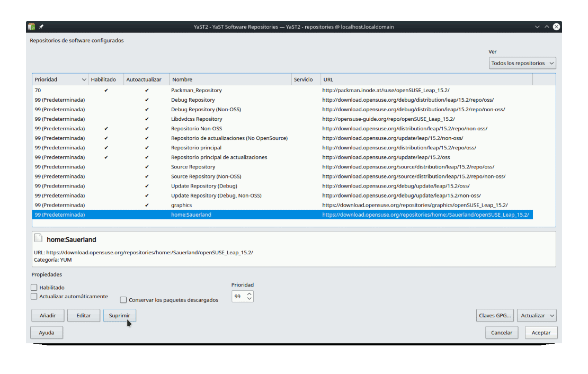Image resolution: width=588 pixels, height=374 pixels.
Task: Click the Habilitado checkmark for Packman_Repository
Action: click(106, 91)
